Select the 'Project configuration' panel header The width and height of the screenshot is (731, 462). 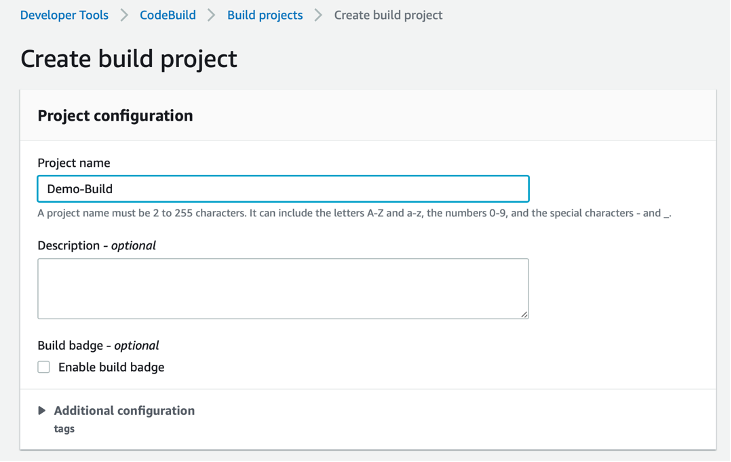click(x=115, y=116)
